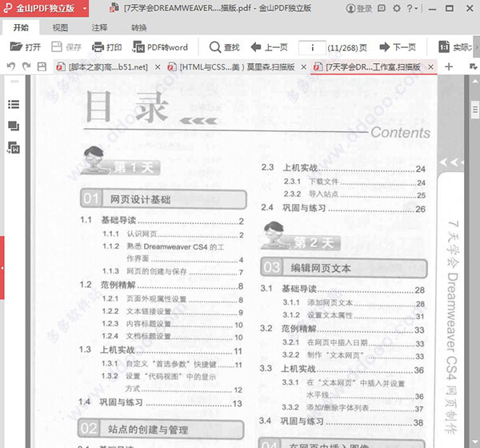
Task: Click the '1.4 巩固与练习' contents entry
Action: pos(160,402)
